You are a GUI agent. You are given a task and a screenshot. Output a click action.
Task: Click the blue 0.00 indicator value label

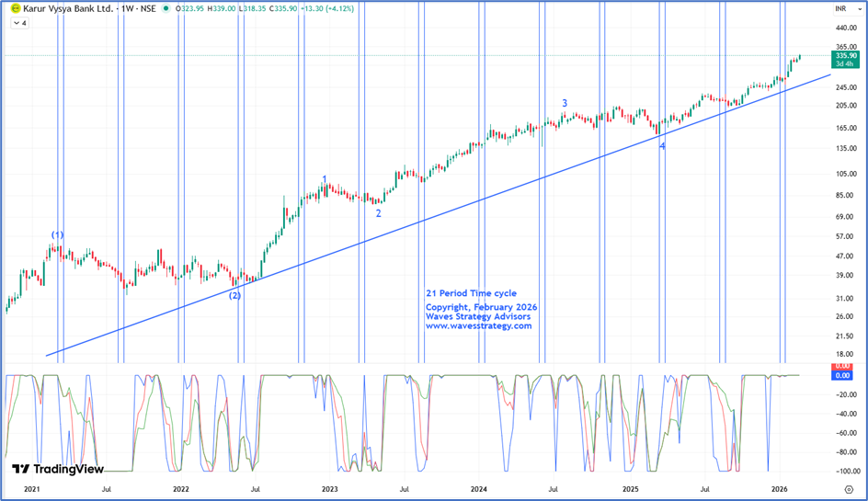(842, 375)
